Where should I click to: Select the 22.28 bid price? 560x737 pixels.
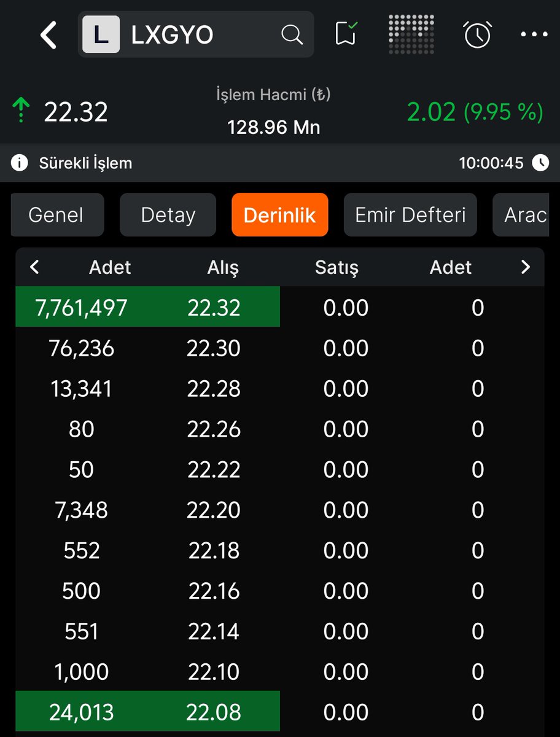(214, 389)
